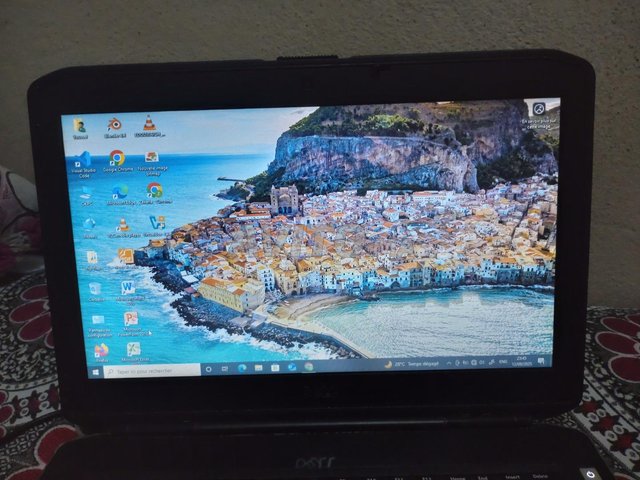Open the Blender desktop shortcut

[114, 125]
